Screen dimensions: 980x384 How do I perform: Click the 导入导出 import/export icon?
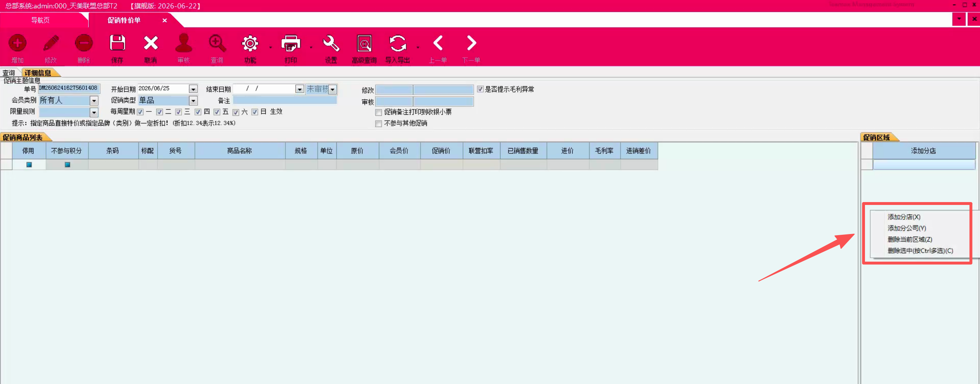click(x=398, y=43)
